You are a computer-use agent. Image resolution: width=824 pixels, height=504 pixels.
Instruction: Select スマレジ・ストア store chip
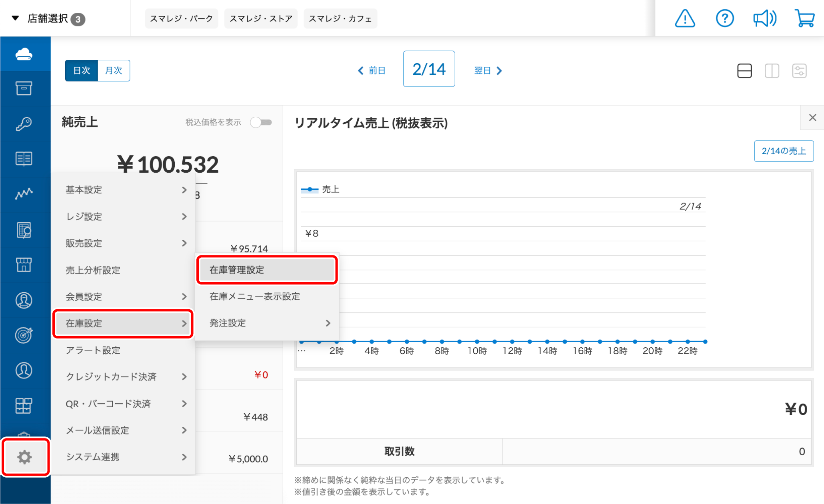coord(261,18)
